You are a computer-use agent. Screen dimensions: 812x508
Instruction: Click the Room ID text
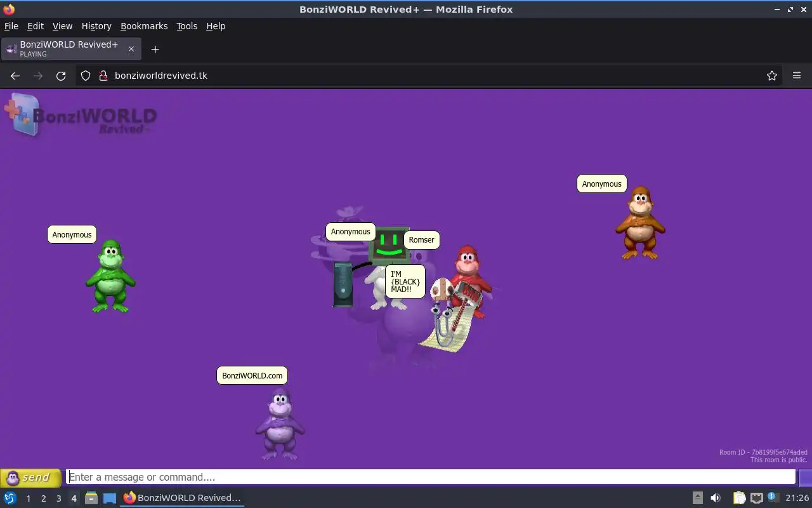763,452
